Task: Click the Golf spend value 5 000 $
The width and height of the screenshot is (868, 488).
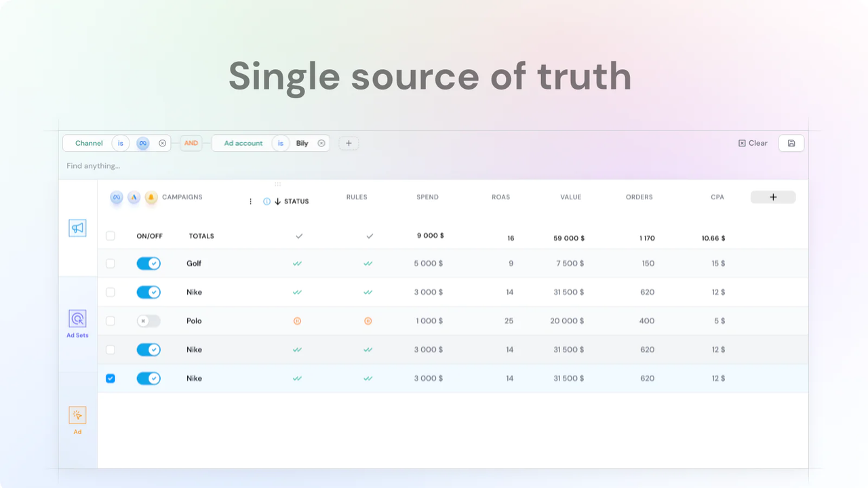Action: coord(429,264)
